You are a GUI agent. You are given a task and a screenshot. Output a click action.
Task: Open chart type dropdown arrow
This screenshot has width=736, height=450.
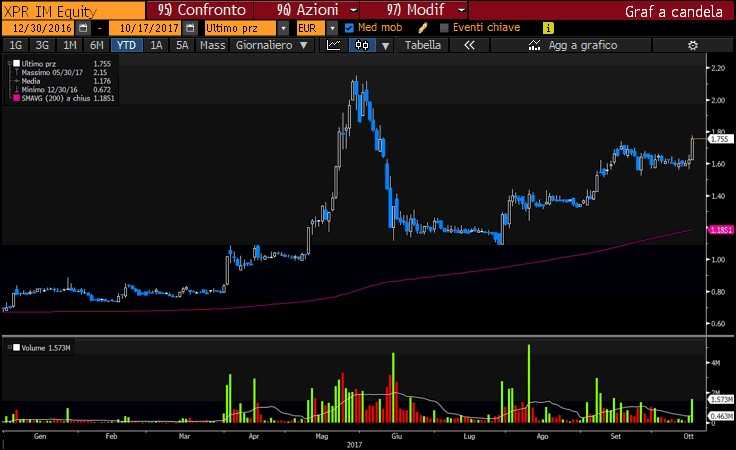pos(385,46)
